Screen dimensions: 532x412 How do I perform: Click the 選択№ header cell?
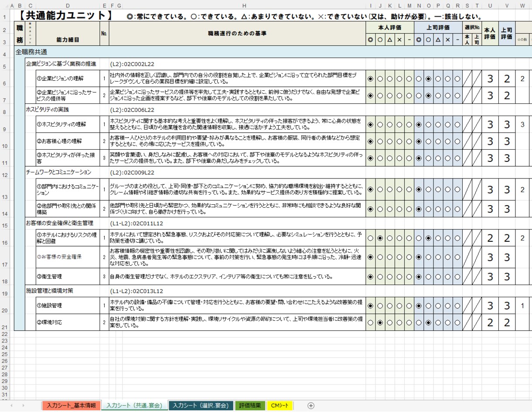tap(472, 27)
